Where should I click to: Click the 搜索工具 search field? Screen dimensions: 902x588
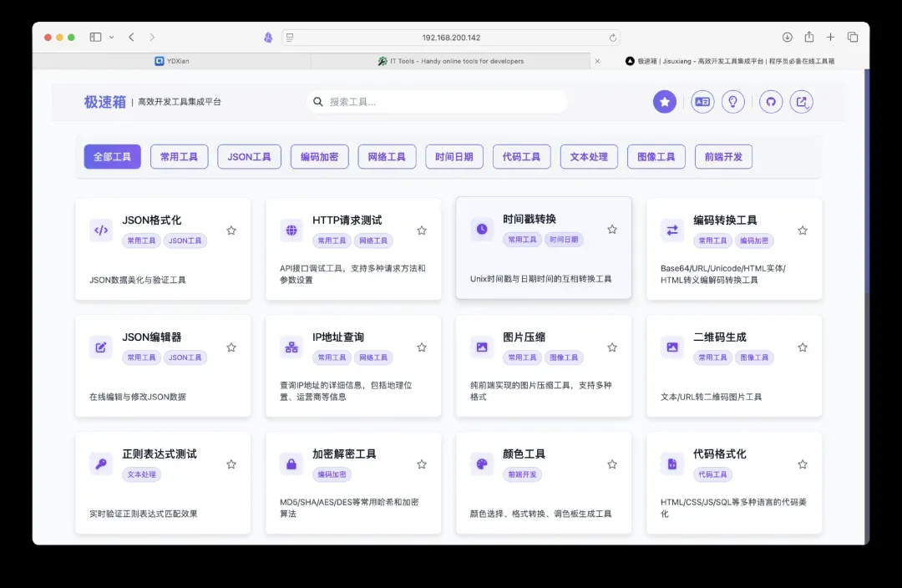click(443, 102)
